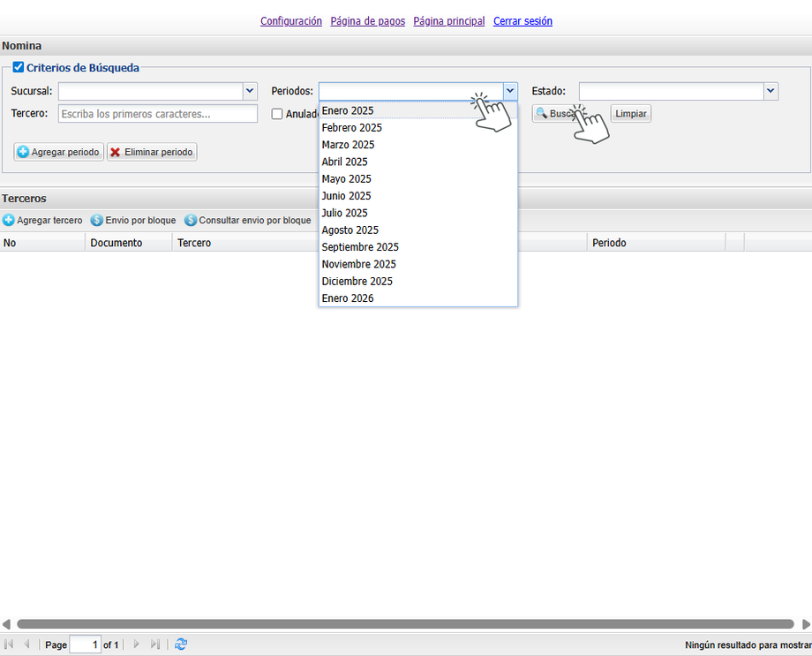Click Envio por bloque toolbar button
Screen dimensions: 812x656
click(x=133, y=220)
